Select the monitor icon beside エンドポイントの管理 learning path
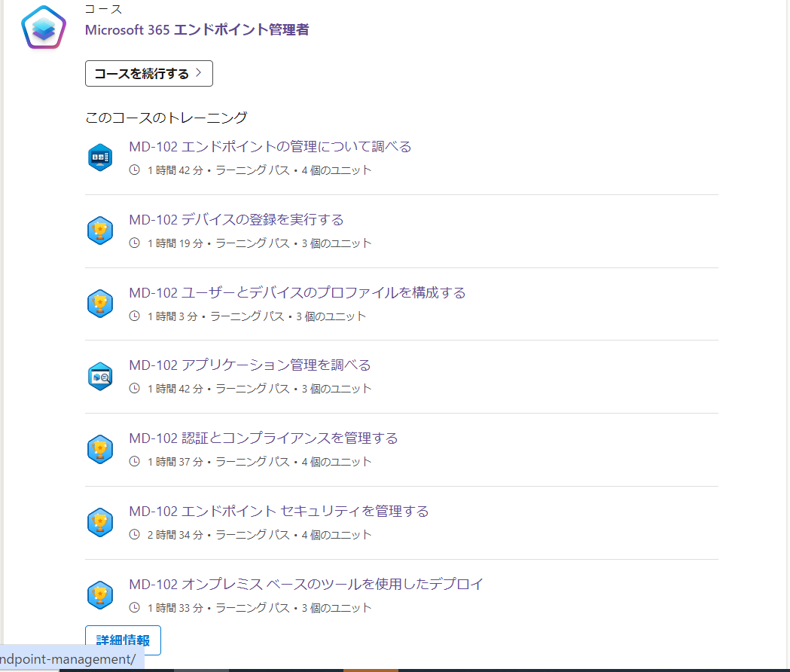The image size is (790, 672). 100,157
